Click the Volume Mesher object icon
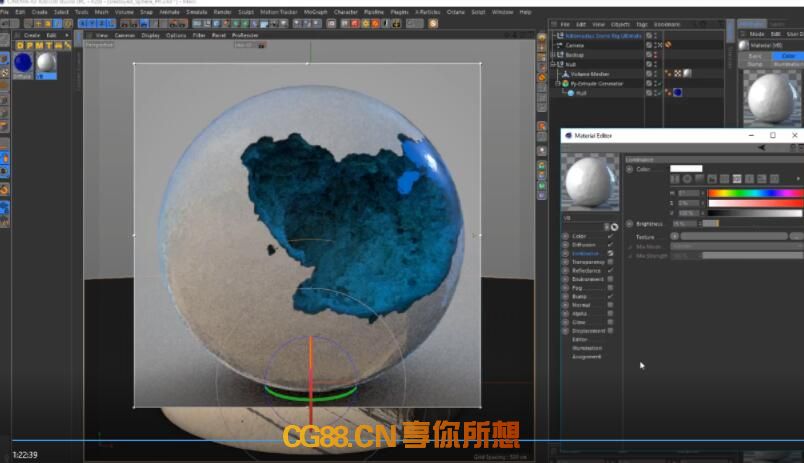This screenshot has height=463, width=804. 566,74
